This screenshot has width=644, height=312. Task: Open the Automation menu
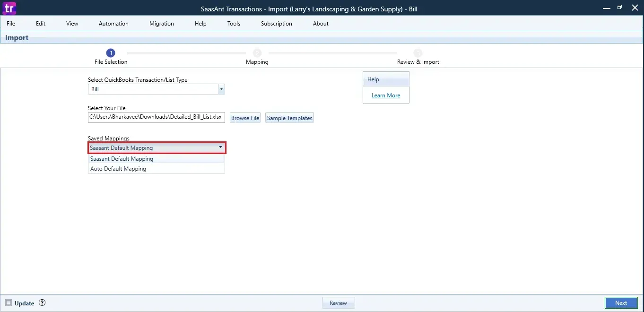113,24
